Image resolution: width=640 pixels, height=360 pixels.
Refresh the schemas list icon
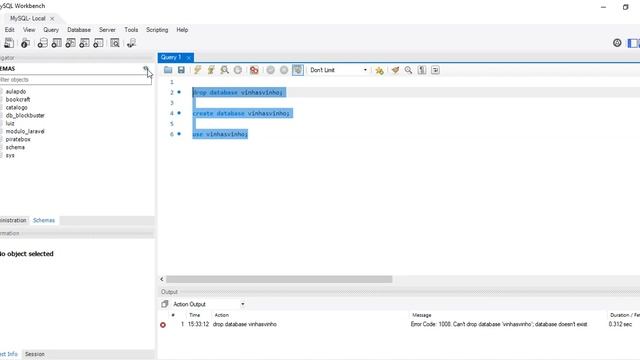coord(146,69)
